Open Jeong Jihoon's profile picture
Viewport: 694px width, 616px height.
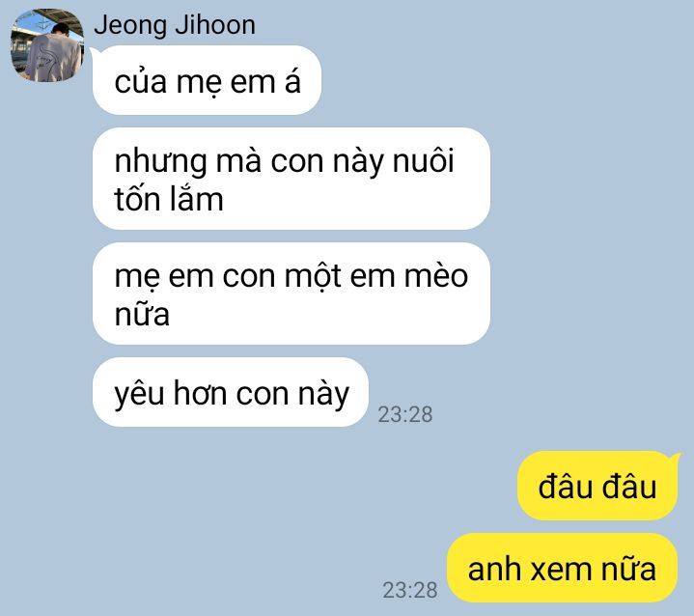pos(47,45)
